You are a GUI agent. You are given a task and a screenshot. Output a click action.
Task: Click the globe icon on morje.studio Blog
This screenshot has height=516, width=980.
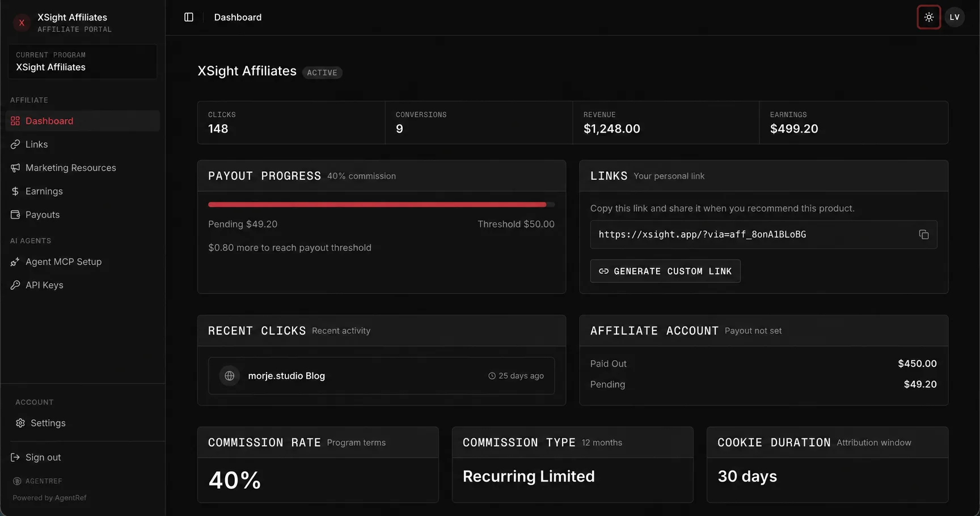point(230,375)
